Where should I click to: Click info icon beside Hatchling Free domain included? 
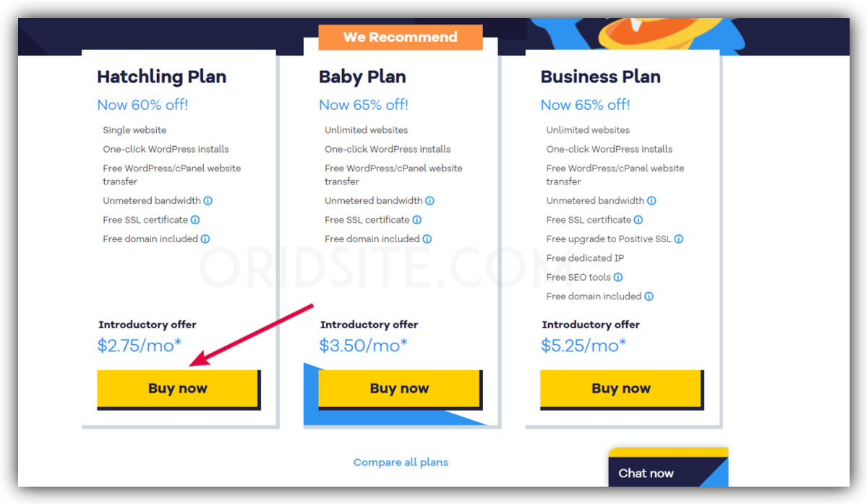[205, 239]
